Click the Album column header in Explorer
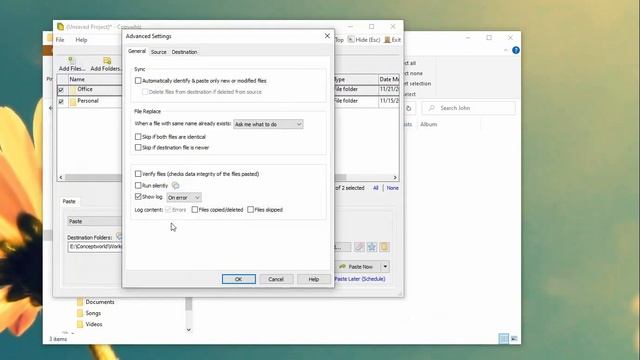 (429, 124)
